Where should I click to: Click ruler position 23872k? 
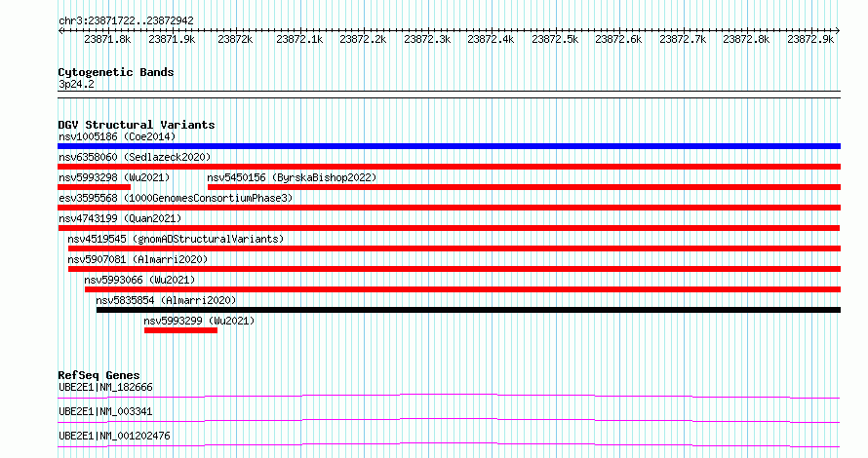[x=235, y=39]
